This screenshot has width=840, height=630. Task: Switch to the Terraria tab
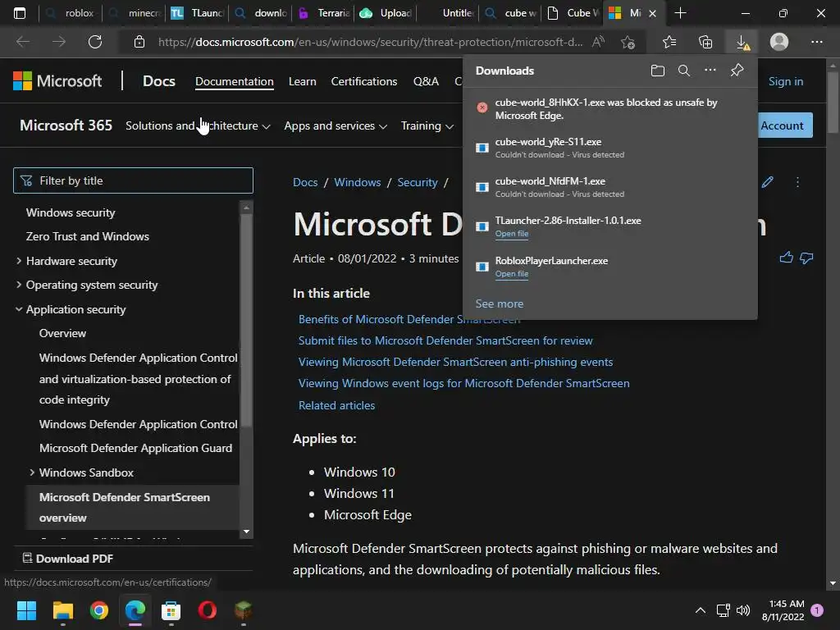pyautogui.click(x=323, y=13)
